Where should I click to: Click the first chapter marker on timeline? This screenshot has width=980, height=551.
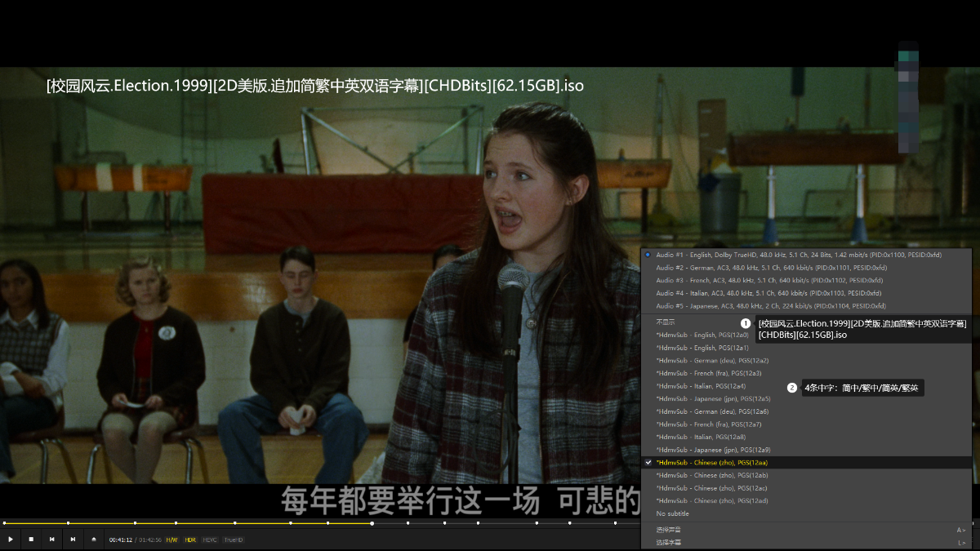click(x=4, y=523)
